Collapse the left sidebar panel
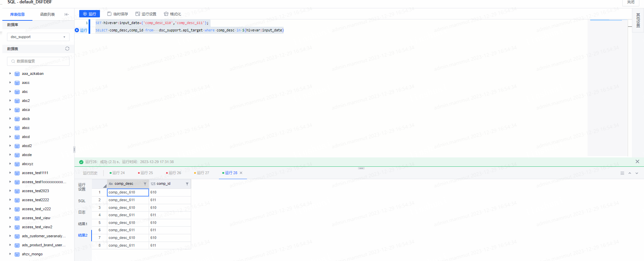The image size is (644, 261). coord(67,14)
